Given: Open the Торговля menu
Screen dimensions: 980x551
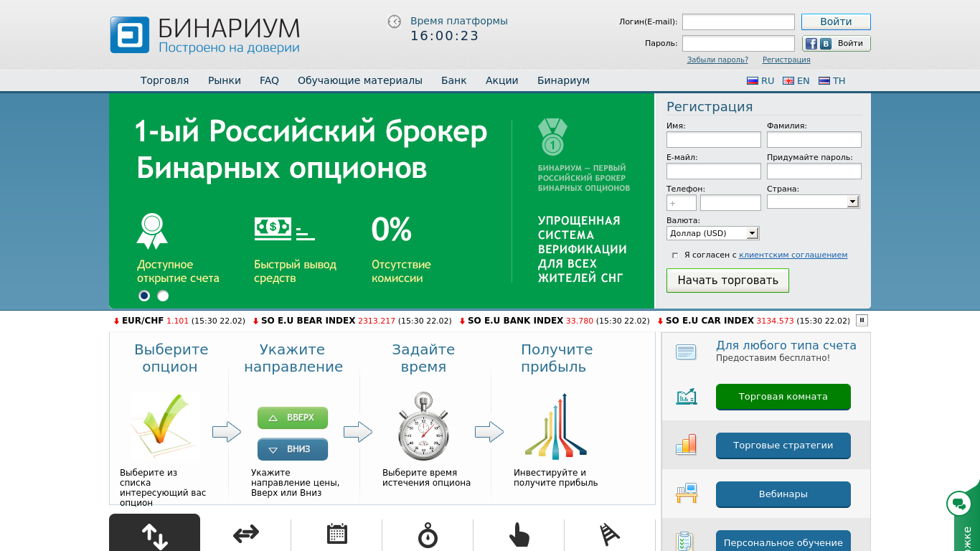Looking at the screenshot, I should point(165,80).
